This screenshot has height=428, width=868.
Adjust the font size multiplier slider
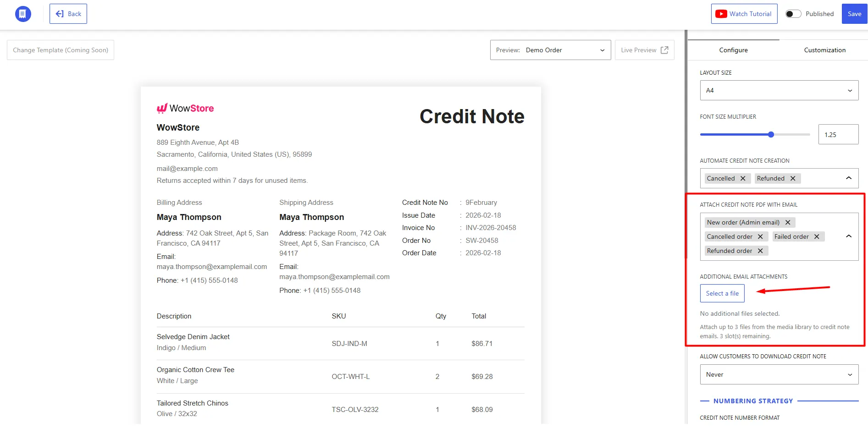[771, 134]
